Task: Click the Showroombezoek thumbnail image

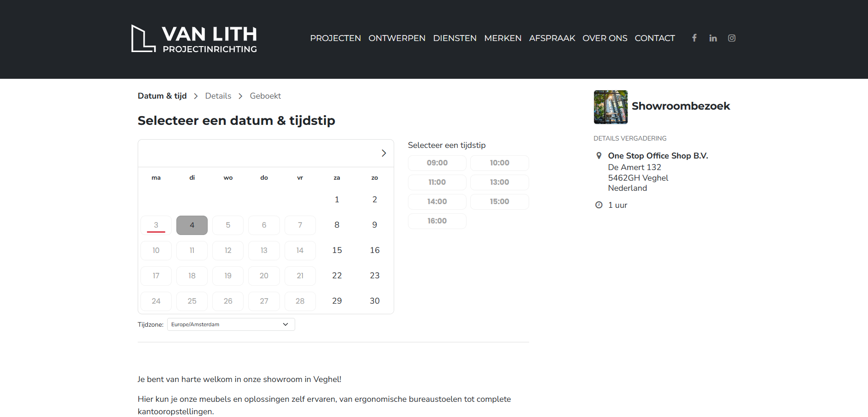Action: point(610,107)
